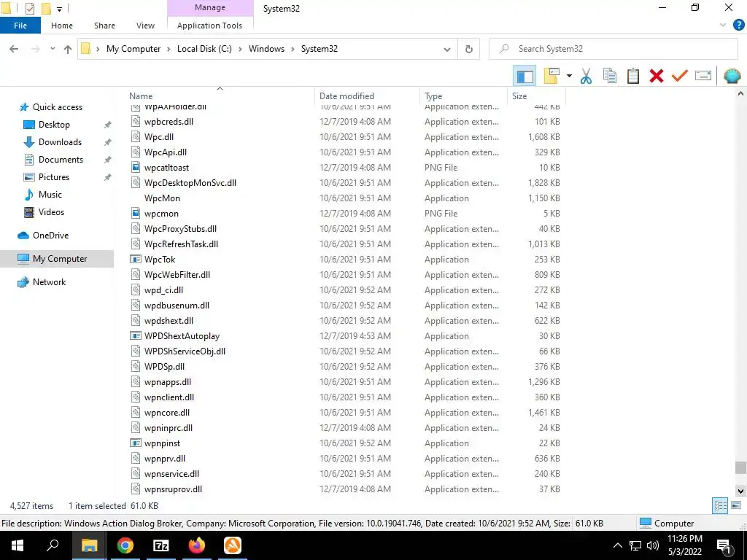Open Windows Start menu
The height and width of the screenshot is (560, 747).
click(x=18, y=545)
